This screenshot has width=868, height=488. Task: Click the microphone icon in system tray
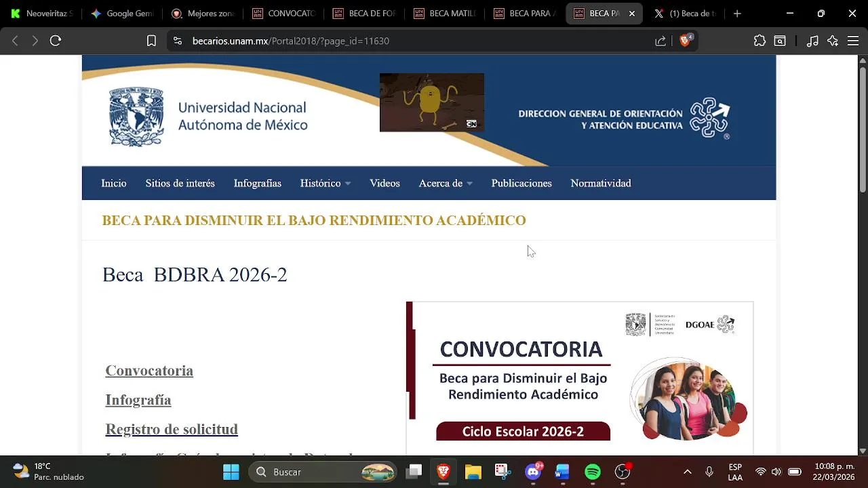[x=709, y=472]
